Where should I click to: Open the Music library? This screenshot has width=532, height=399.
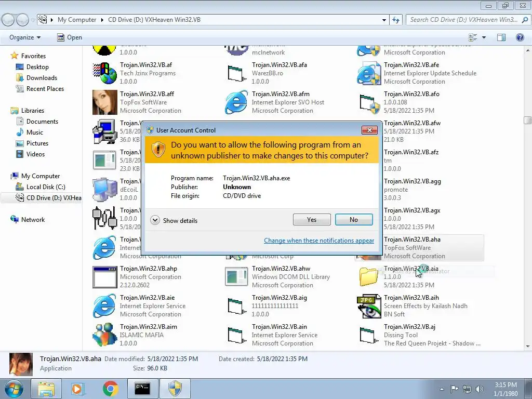(35, 132)
